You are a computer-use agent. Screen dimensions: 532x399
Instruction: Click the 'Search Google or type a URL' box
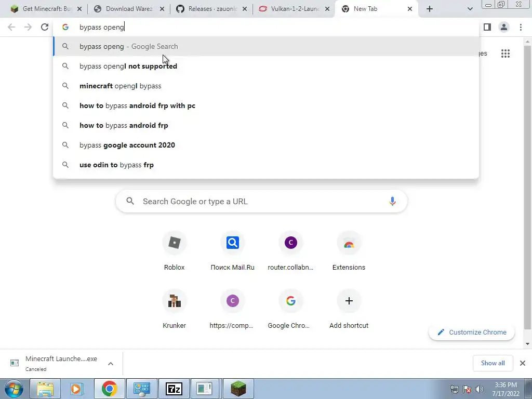click(x=262, y=201)
